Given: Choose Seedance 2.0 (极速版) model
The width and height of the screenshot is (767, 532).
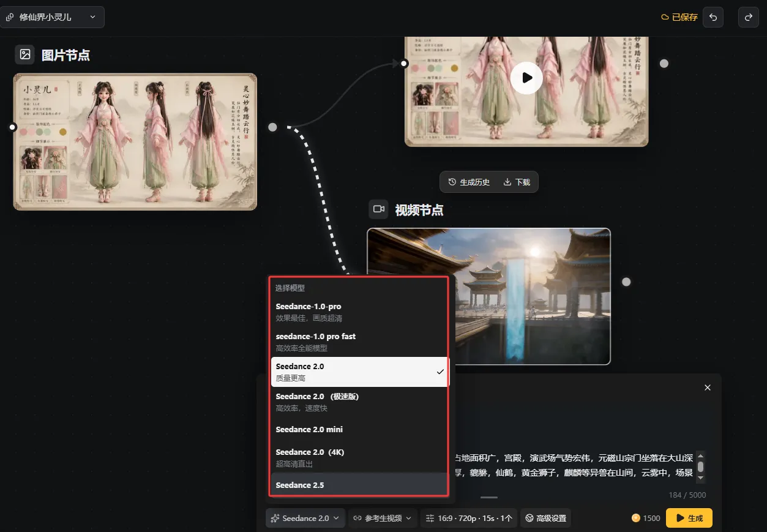Looking at the screenshot, I should [x=359, y=402].
